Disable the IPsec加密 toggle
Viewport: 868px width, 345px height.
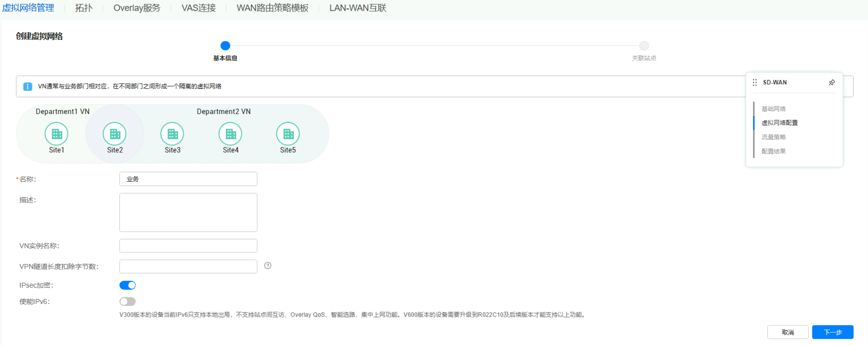point(127,285)
